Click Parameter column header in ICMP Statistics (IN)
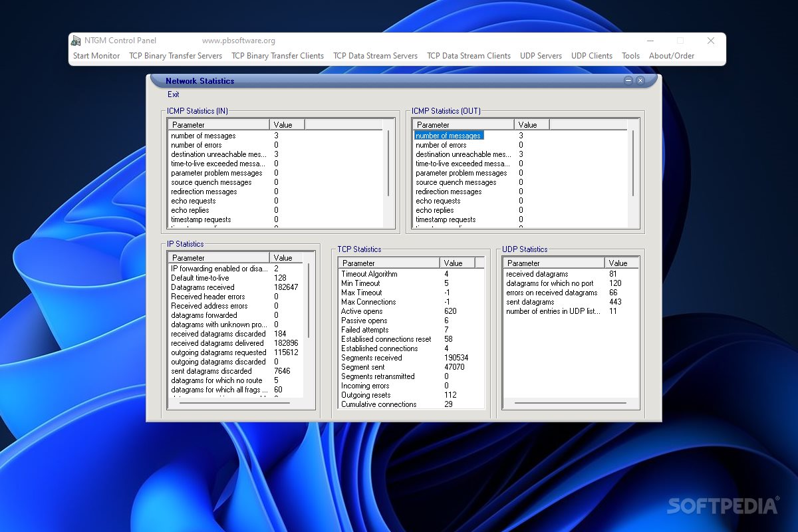The width and height of the screenshot is (798, 532). (219, 124)
